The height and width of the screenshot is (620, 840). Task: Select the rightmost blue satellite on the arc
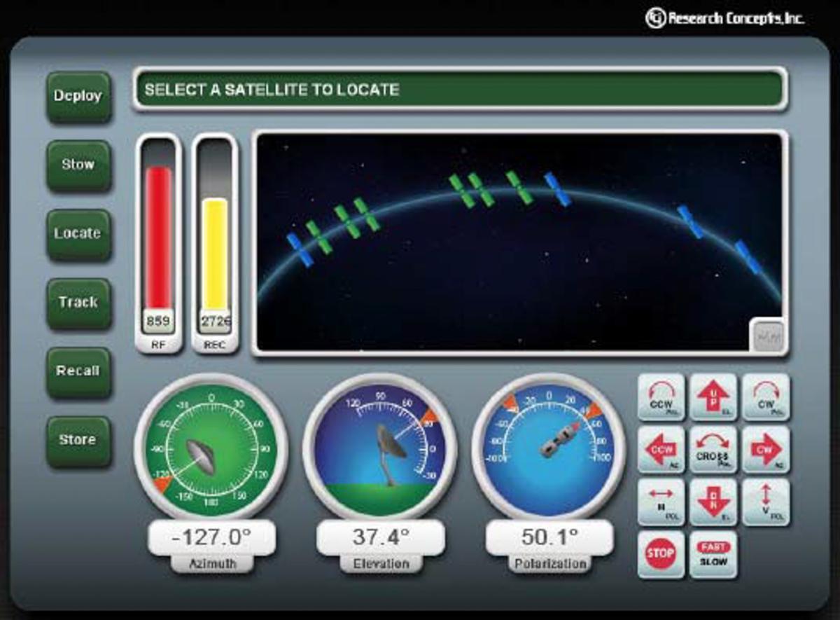point(748,256)
